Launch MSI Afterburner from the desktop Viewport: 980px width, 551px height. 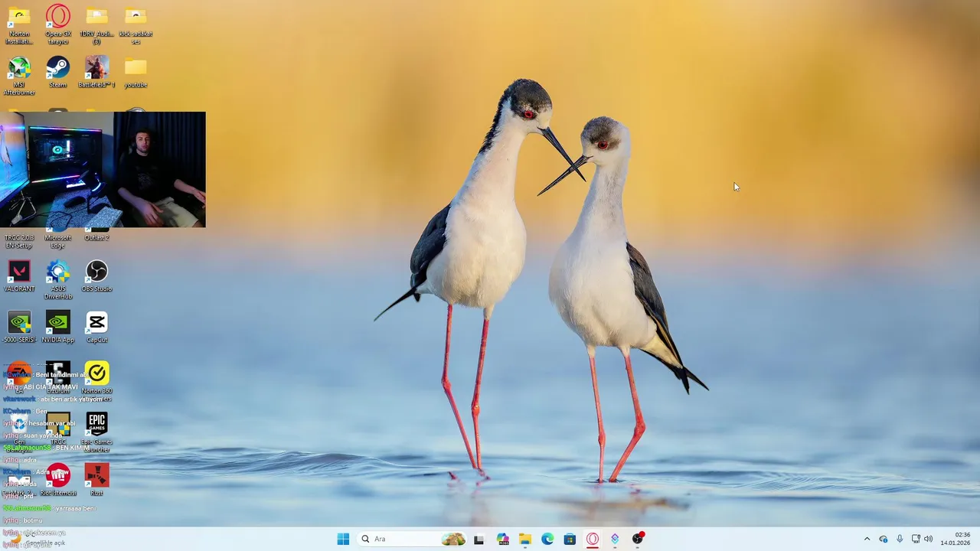pos(19,76)
